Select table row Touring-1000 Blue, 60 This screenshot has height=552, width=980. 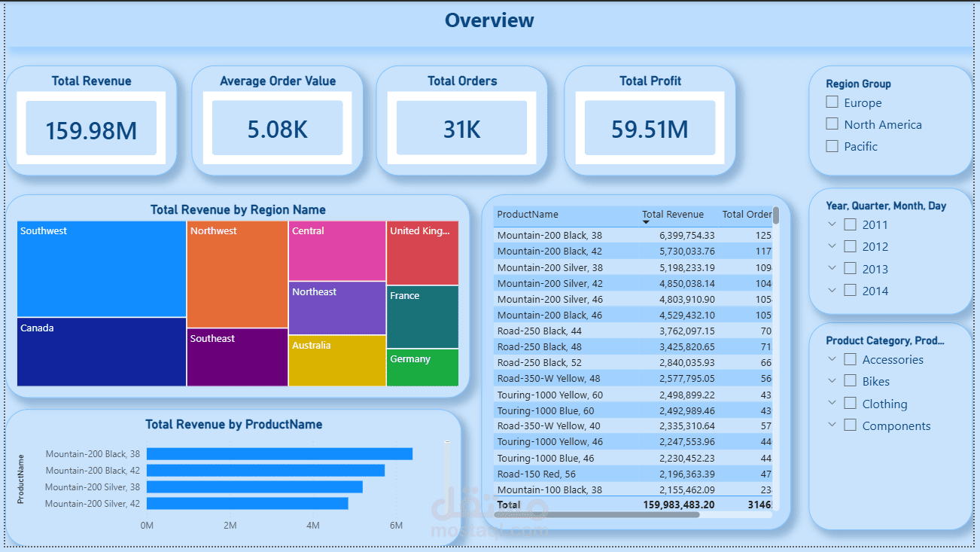pyautogui.click(x=633, y=410)
